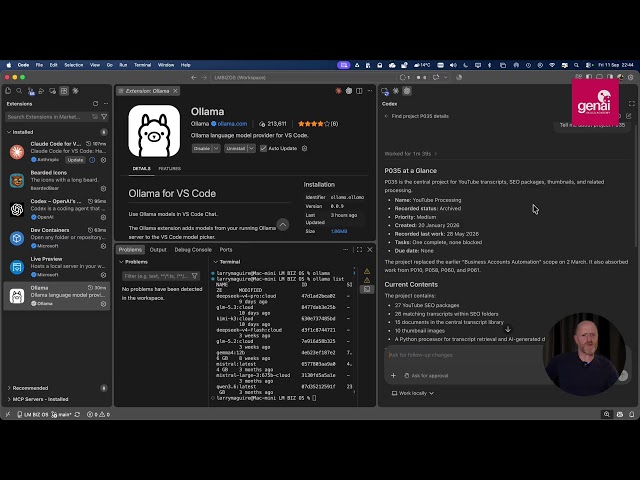Open the Explorer view in the activity bar
Screen dimensions: 640x480
[x=8, y=91]
